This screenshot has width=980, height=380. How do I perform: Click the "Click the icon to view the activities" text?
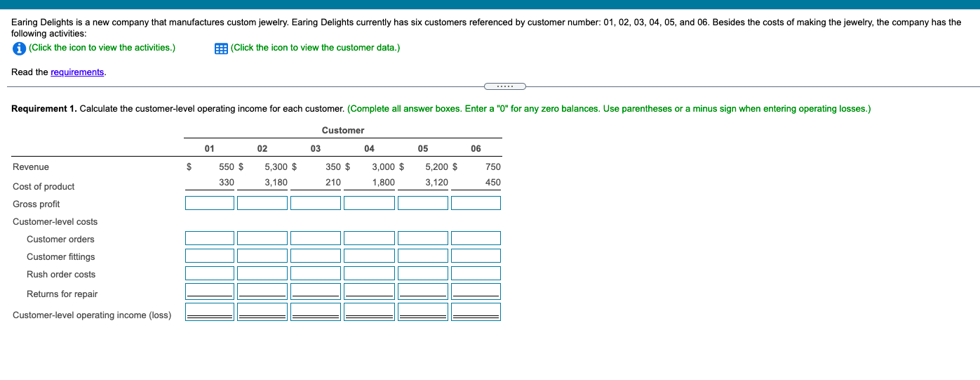pyautogui.click(x=102, y=48)
